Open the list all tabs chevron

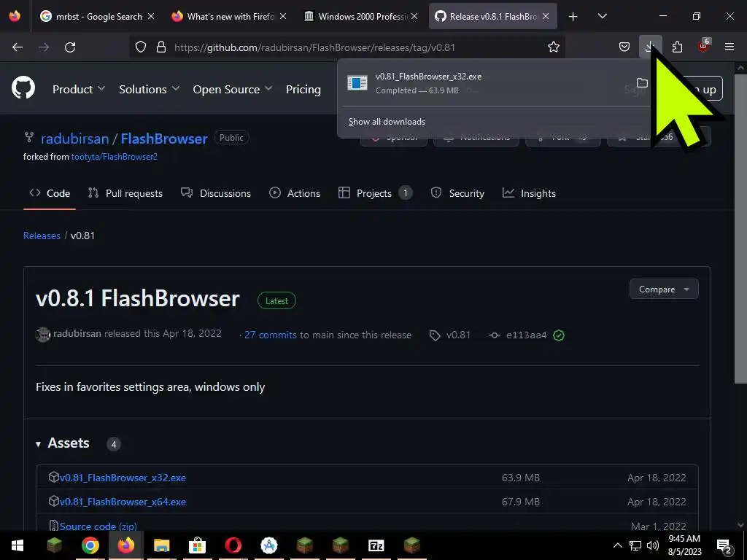click(602, 17)
